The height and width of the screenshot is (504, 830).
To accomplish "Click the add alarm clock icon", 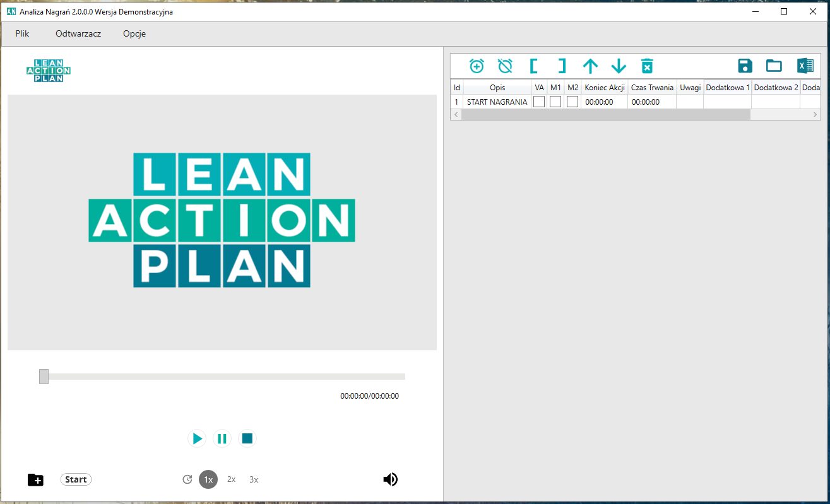I will (x=477, y=66).
